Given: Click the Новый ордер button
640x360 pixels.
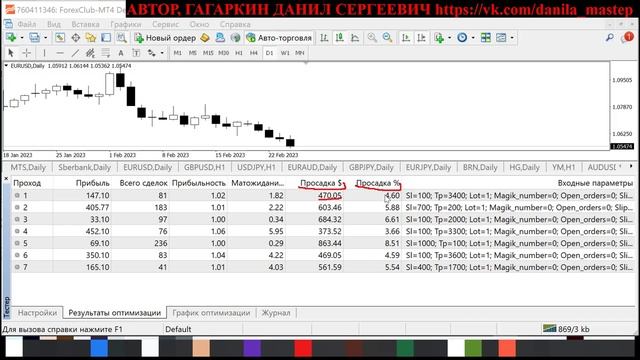Looking at the screenshot, I should coord(165,38).
